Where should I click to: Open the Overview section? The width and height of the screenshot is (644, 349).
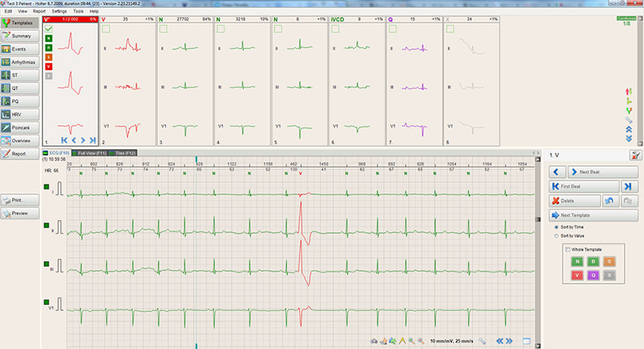pos(19,140)
